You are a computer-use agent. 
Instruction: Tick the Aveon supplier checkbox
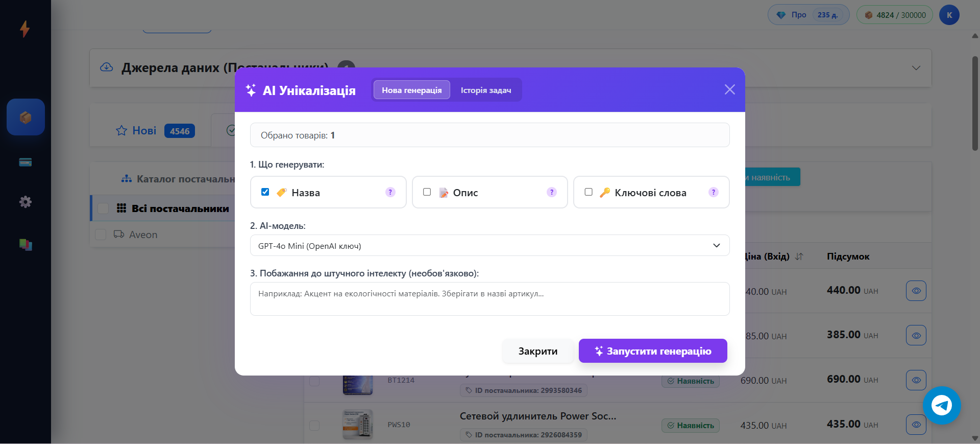101,235
